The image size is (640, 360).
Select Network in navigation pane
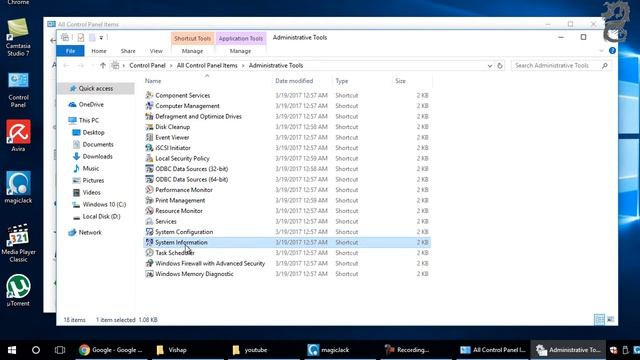tap(90, 232)
